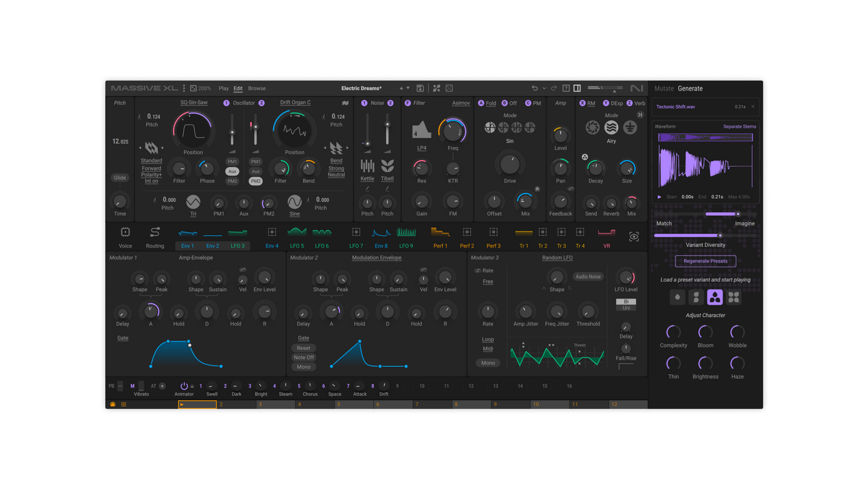The width and height of the screenshot is (868, 489).
Task: Select the Tri waveform icon
Action: [193, 202]
